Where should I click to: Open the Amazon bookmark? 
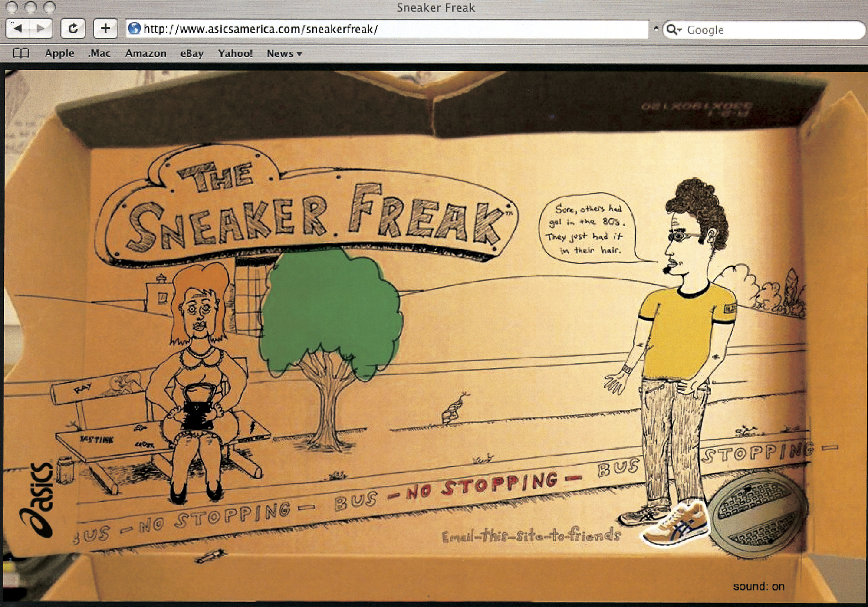point(146,53)
